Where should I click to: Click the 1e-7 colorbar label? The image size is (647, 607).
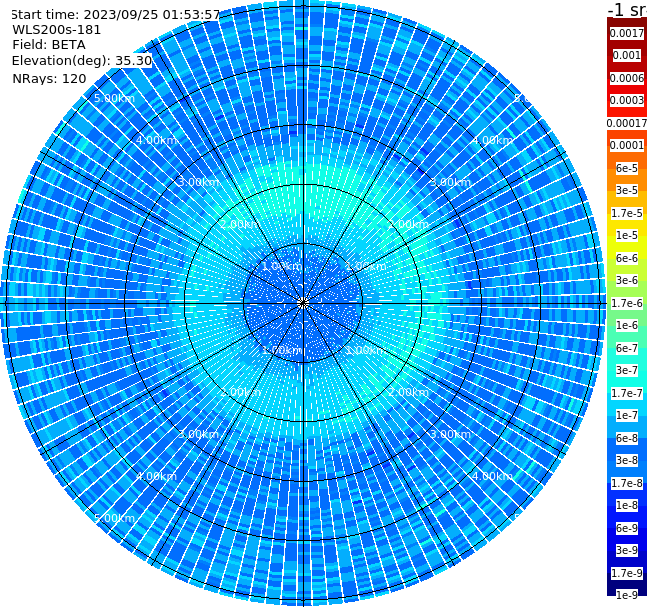tap(626, 415)
